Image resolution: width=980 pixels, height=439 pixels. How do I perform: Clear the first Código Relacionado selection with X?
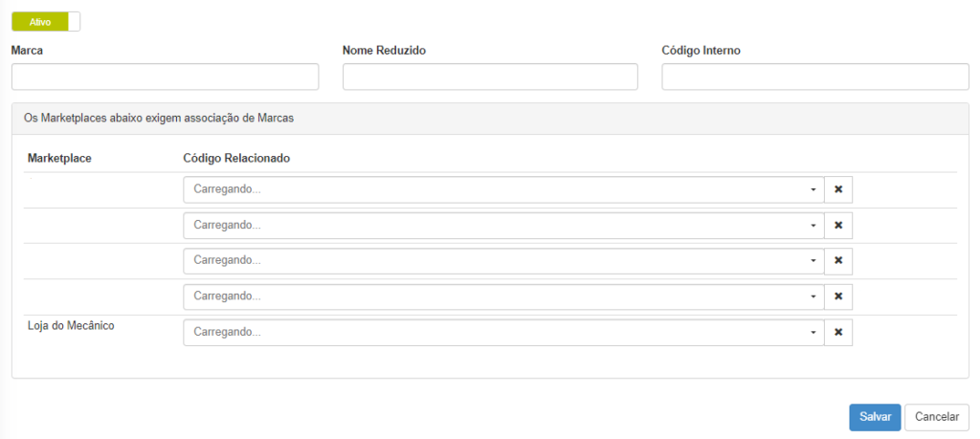(838, 189)
